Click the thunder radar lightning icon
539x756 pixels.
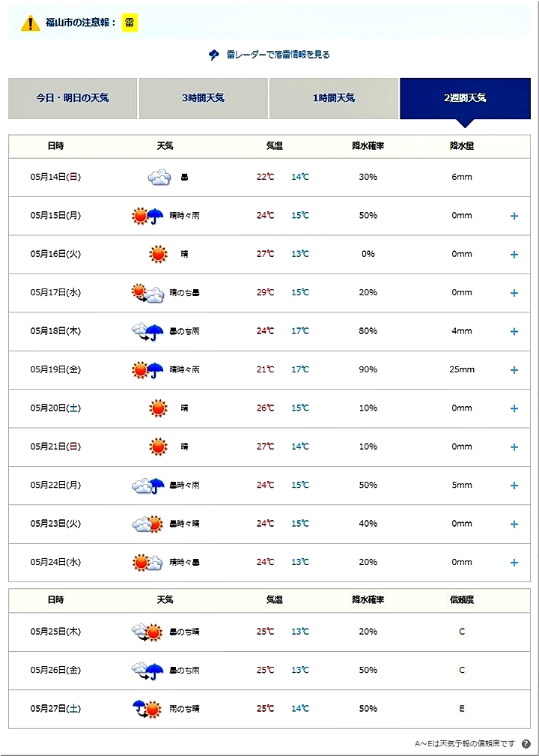click(214, 55)
